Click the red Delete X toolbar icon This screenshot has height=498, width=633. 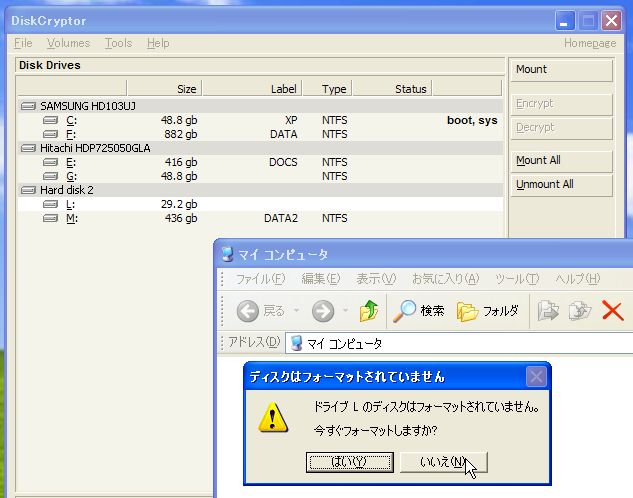pos(612,310)
